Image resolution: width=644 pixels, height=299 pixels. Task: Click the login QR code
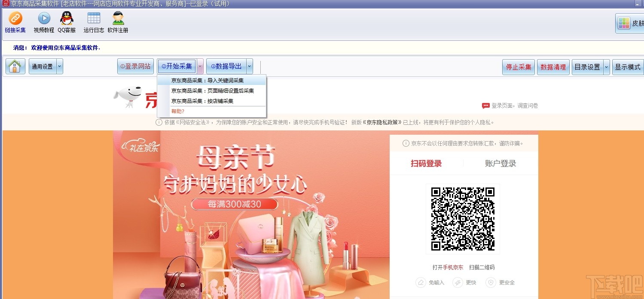pyautogui.click(x=463, y=219)
